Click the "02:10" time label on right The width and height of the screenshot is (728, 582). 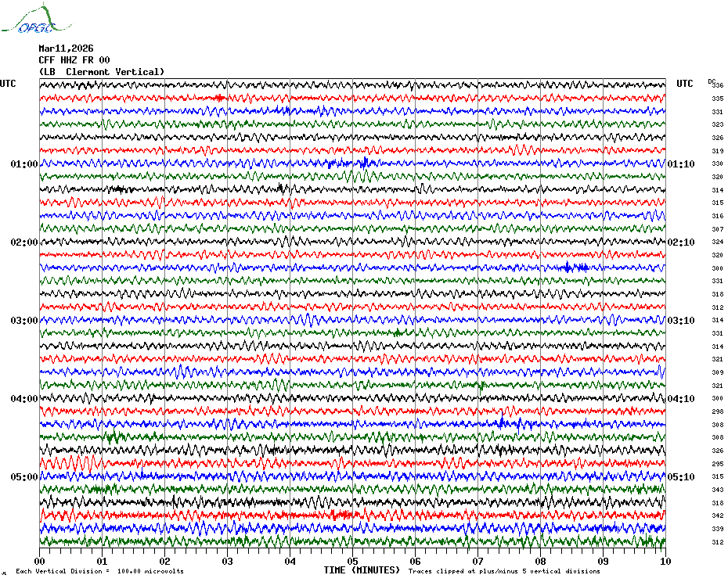pos(681,242)
